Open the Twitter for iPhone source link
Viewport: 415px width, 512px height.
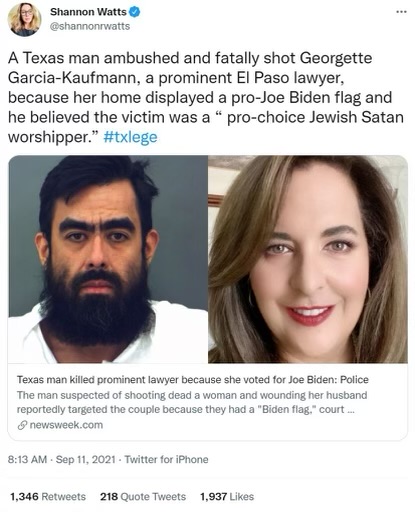[x=166, y=460]
